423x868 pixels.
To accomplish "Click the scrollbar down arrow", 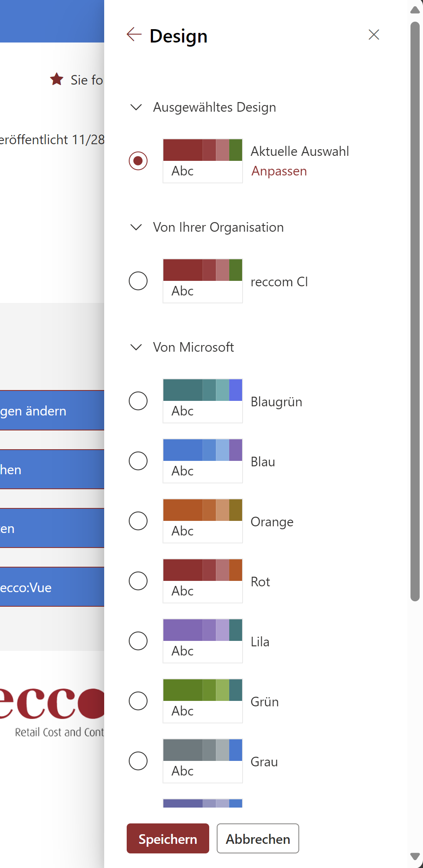I will point(415,856).
